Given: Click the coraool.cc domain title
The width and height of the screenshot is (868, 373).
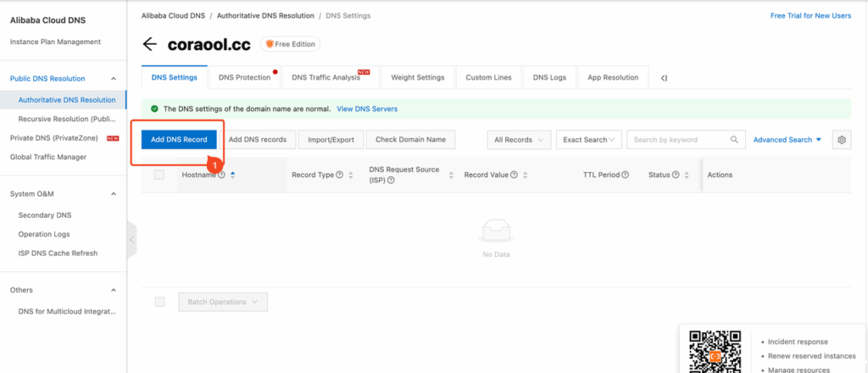Looking at the screenshot, I should tap(209, 44).
